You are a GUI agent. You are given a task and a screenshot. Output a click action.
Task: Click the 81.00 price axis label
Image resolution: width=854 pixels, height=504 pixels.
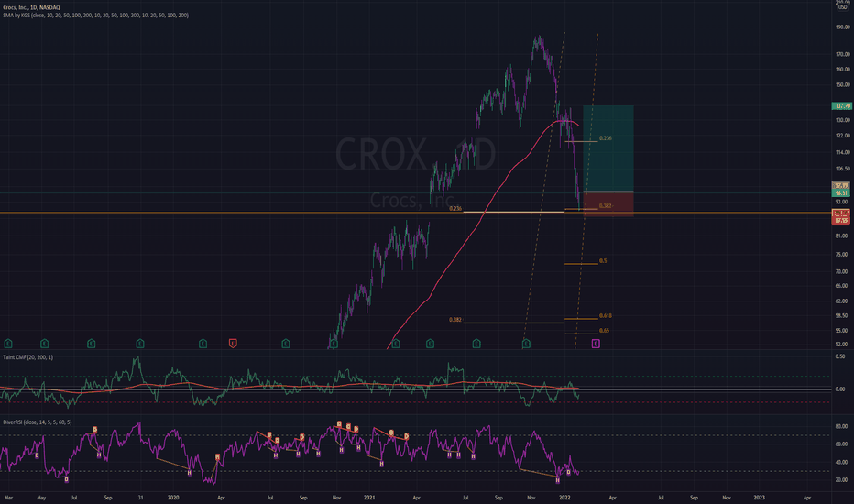(x=841, y=236)
